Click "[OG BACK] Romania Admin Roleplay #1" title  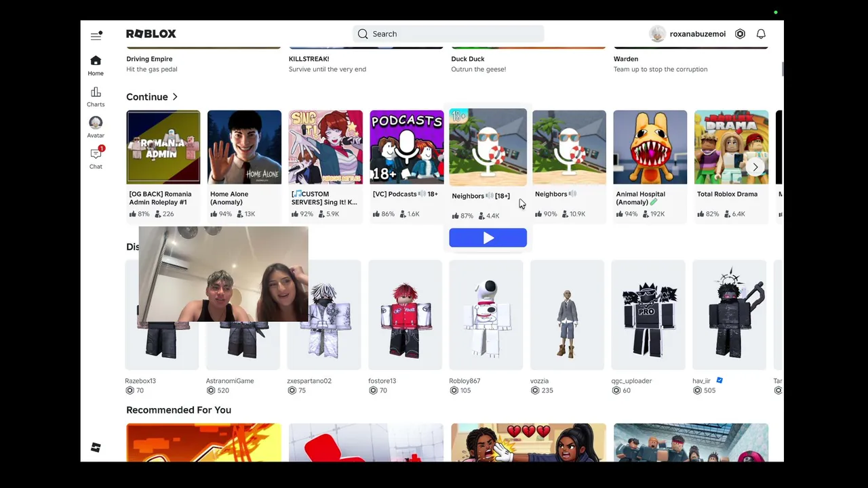point(160,198)
